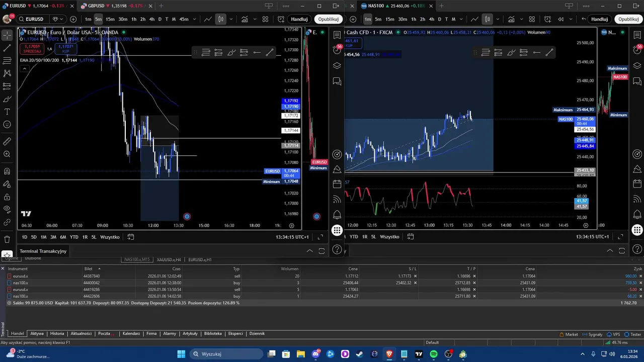The image size is (644, 362).
Task: Open help question mark icon
Action: (337, 249)
